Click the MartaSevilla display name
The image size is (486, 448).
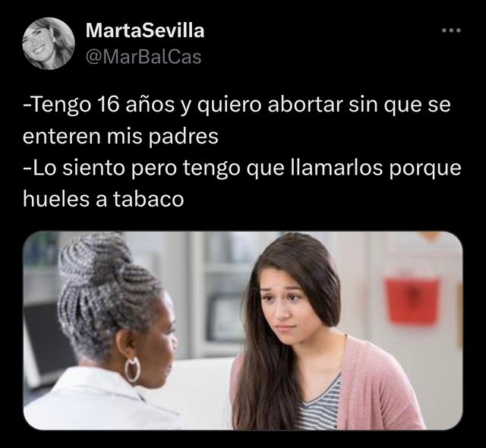(145, 30)
